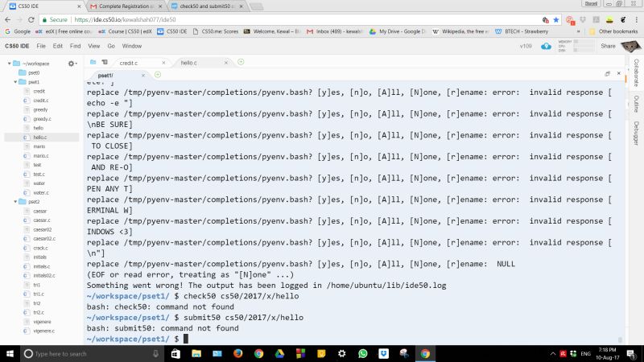Open the View menu

[94, 47]
